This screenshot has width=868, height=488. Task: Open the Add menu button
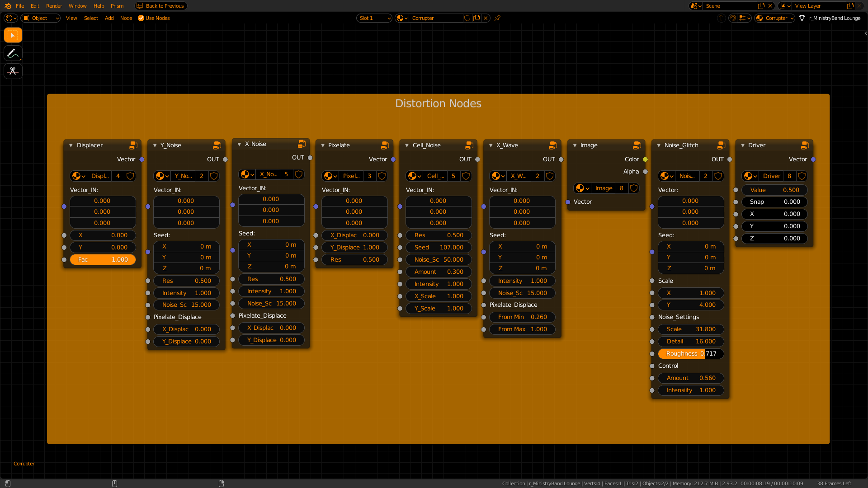pos(109,18)
